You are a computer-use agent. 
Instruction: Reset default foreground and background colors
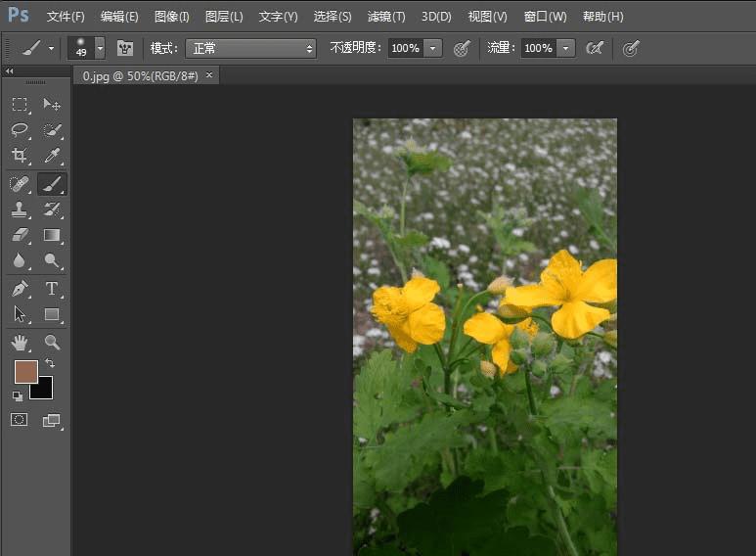[x=18, y=396]
